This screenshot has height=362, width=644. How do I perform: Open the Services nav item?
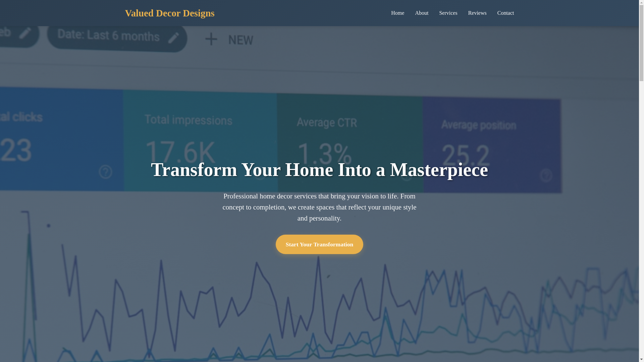click(448, 13)
